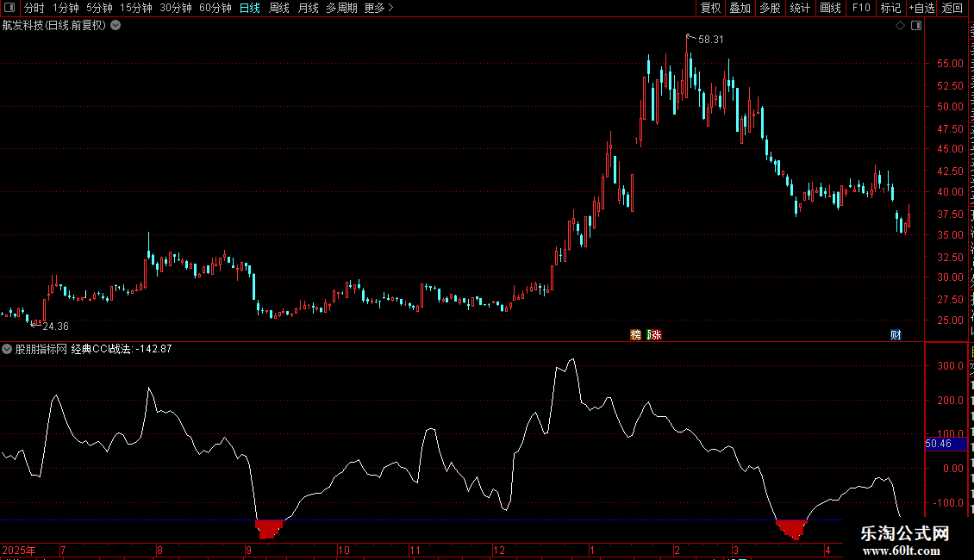The width and height of the screenshot is (974, 560).
Task: Click the 叠加 overlay button
Action: 740,8
